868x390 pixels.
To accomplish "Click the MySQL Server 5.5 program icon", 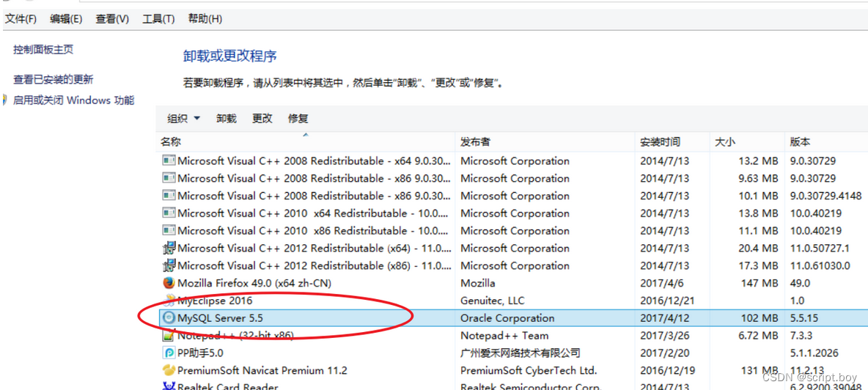I will pyautogui.click(x=169, y=318).
